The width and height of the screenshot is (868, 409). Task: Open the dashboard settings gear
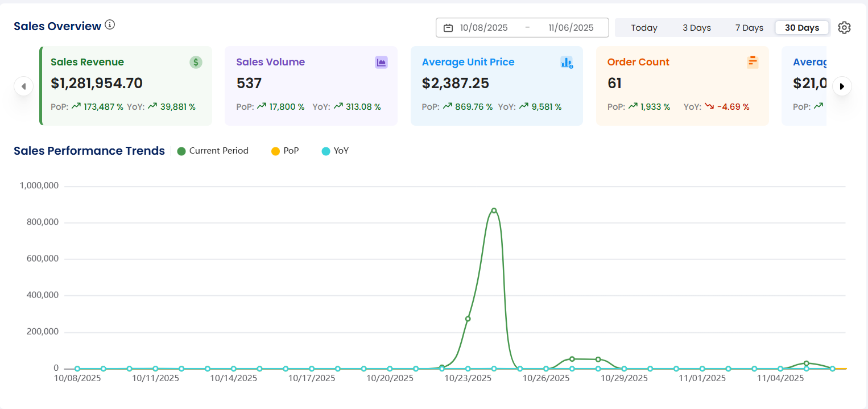click(844, 28)
